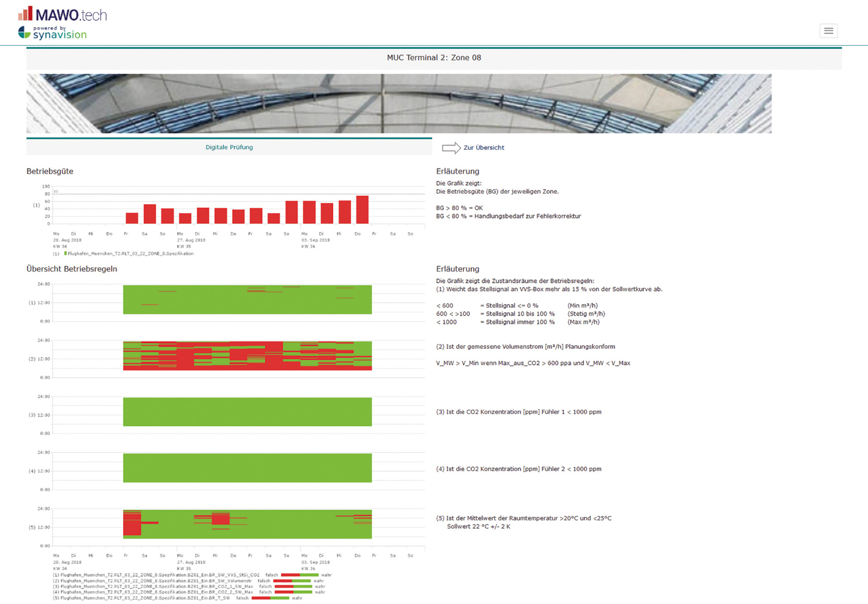868x604 pixels.
Task: Select the MUC Terminal 2: Zone 08 header
Action: 434,57
